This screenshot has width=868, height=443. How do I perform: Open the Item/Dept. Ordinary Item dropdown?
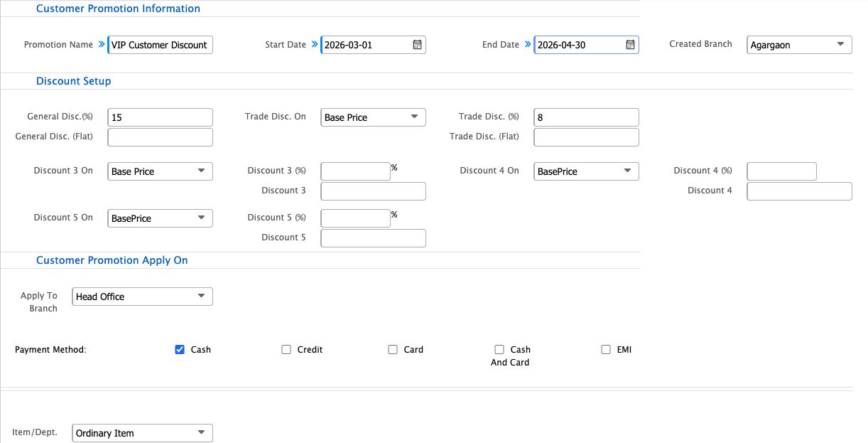click(x=142, y=433)
